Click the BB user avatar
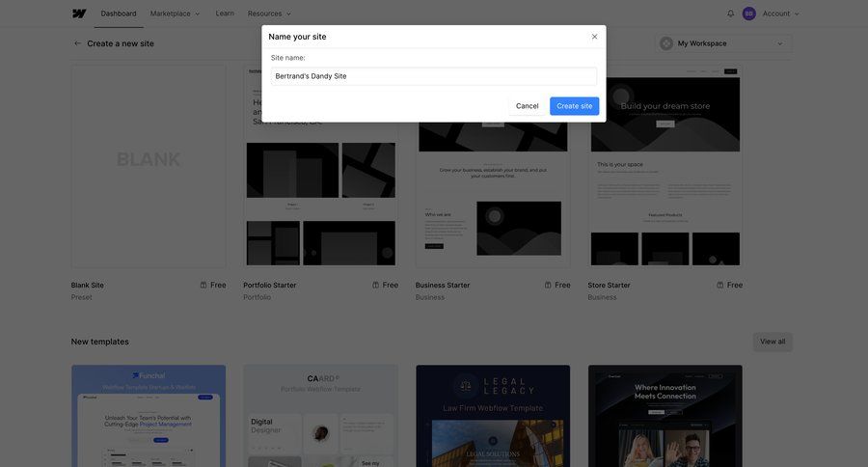 [x=749, y=14]
